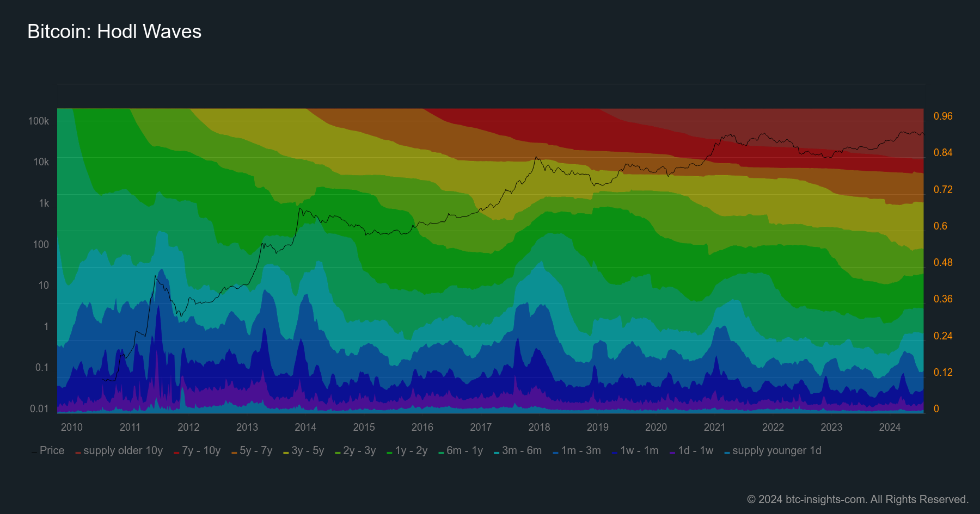The height and width of the screenshot is (514, 980).
Task: Toggle the 'Price' series in the legend
Action: coord(52,450)
